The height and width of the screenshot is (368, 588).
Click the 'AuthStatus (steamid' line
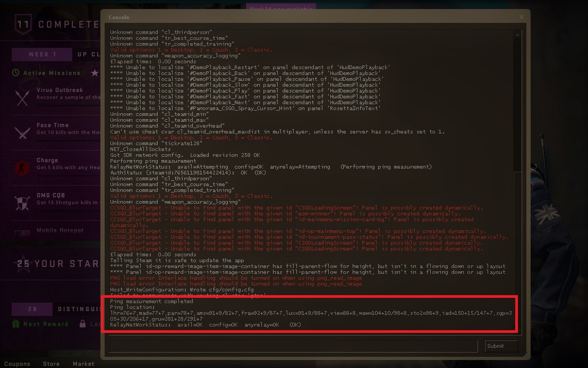188,173
